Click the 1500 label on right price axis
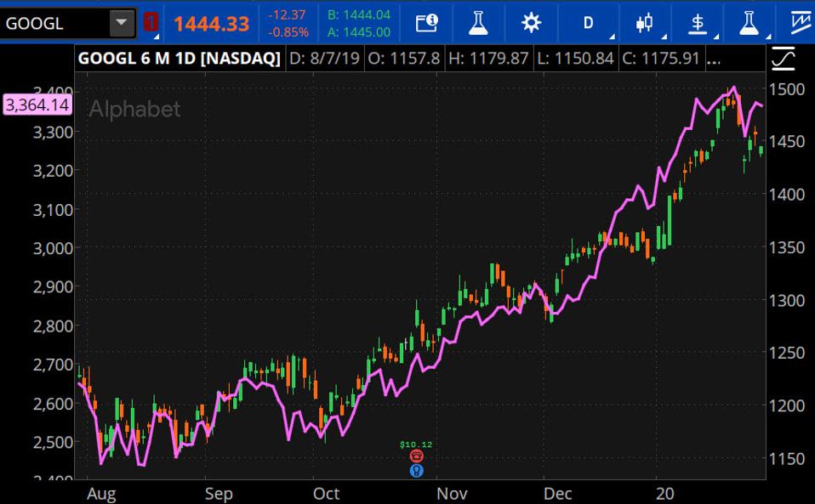815x504 pixels. tap(787, 89)
